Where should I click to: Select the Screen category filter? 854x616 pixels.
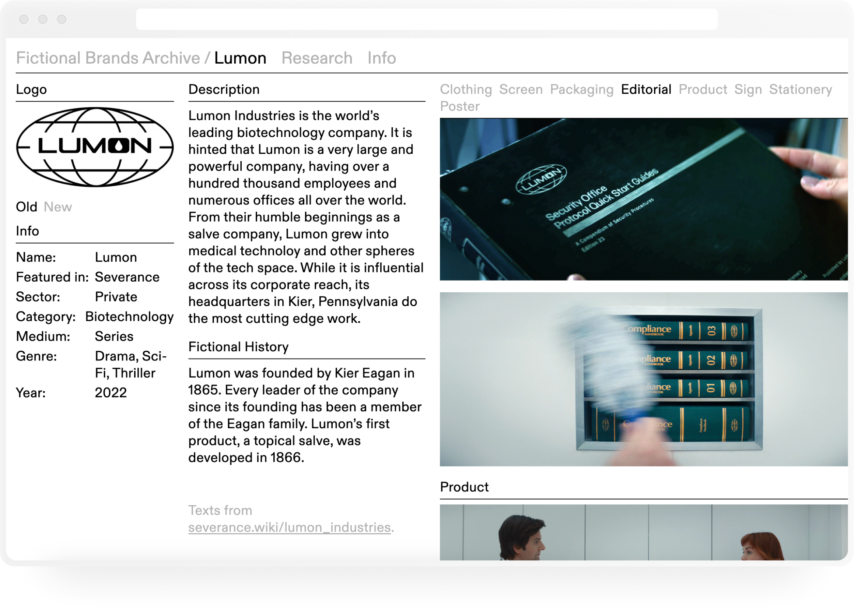coord(521,89)
